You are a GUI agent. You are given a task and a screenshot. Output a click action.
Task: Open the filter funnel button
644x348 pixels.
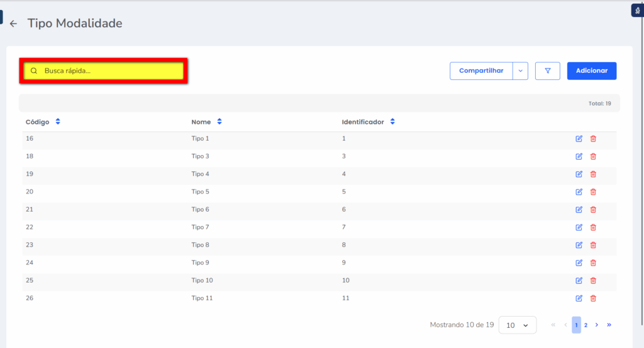[547, 71]
